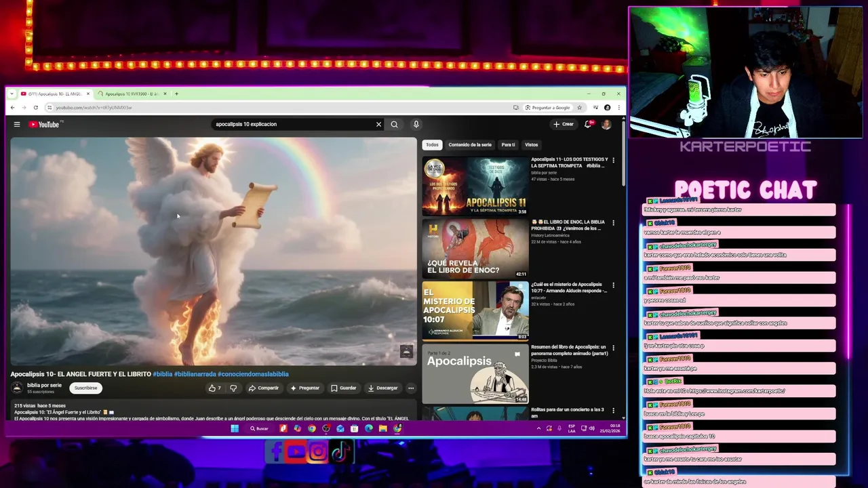Open El Misterio de Apocalipsis 10:07 thumbnail
Image resolution: width=868 pixels, height=488 pixels.
click(x=475, y=311)
